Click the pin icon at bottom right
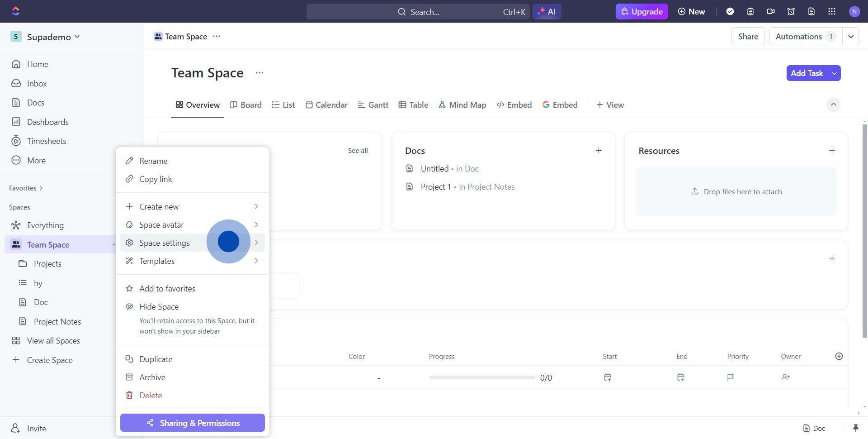The image size is (868, 439). click(x=856, y=428)
